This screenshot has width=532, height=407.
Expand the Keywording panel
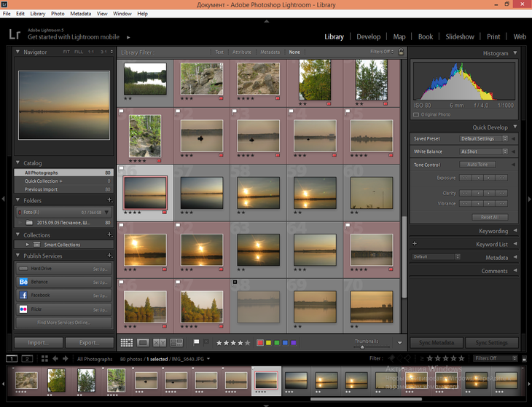[x=493, y=231]
